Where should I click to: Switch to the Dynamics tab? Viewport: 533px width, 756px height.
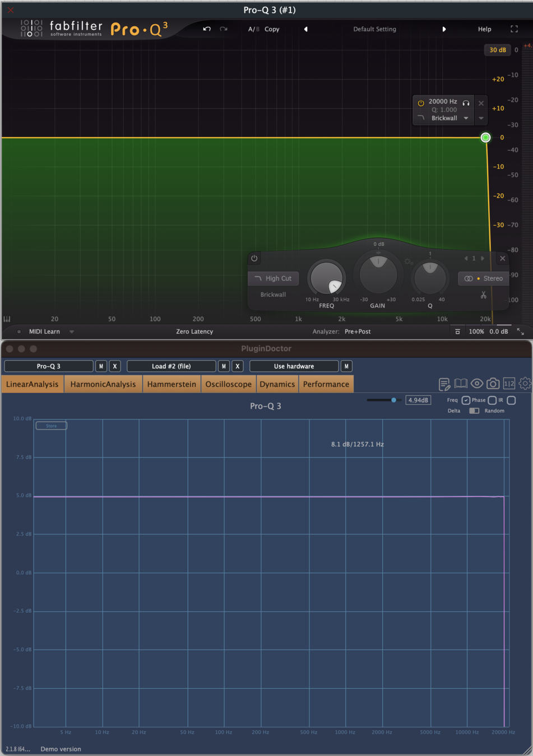[x=277, y=384]
